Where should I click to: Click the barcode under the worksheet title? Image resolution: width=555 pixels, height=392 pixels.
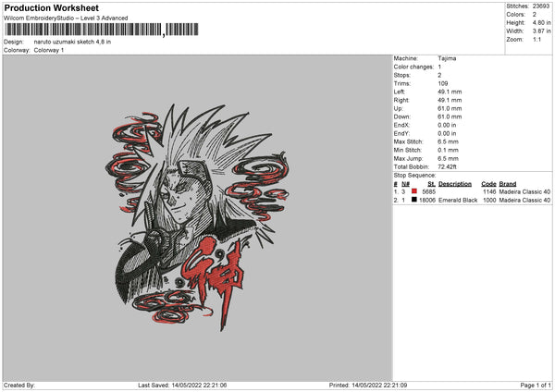[x=101, y=30]
